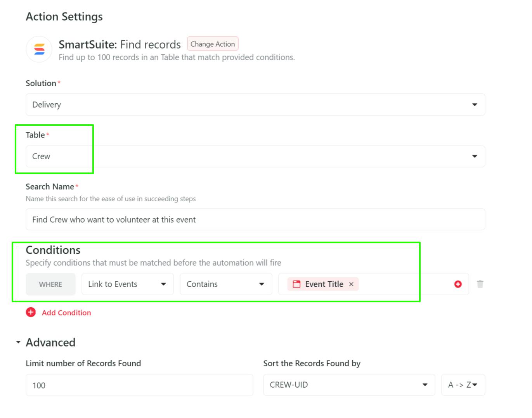Screen dimensions: 532x418
Task: Open the Solution dropdown showing Delivery
Action: coord(255,104)
